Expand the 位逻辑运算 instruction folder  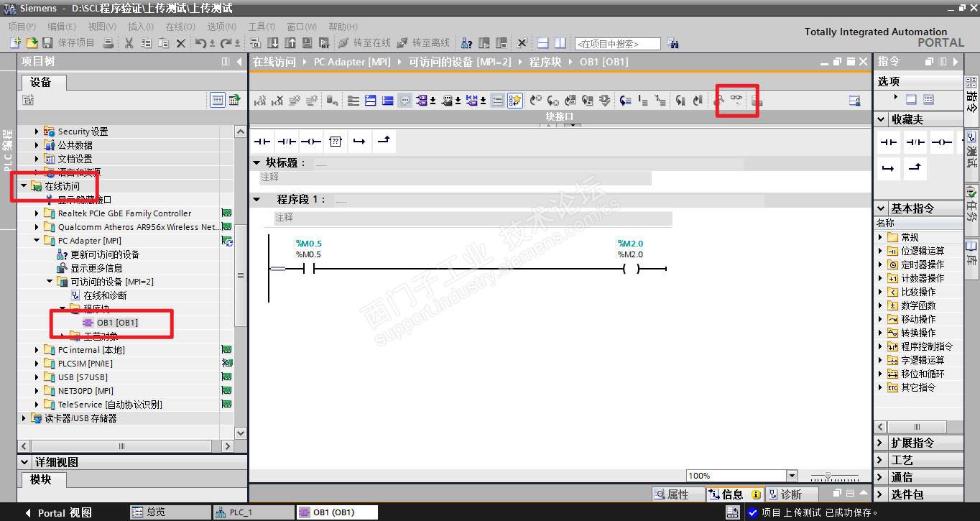[x=881, y=251]
